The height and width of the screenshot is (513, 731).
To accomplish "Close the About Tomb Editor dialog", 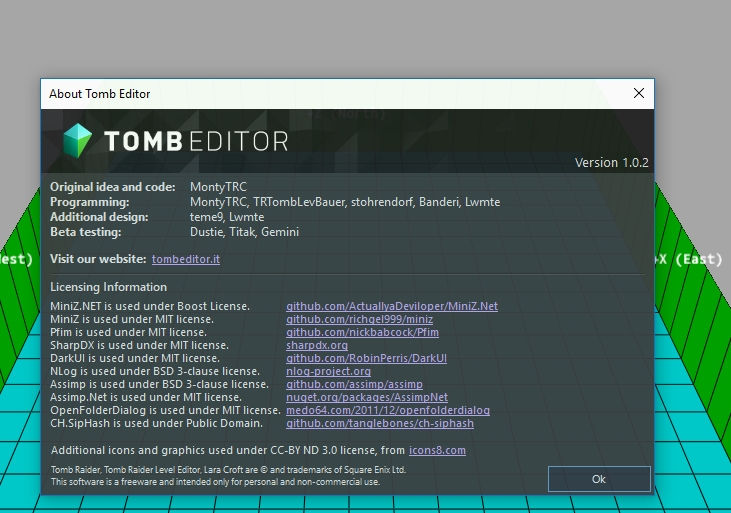I will click(639, 93).
